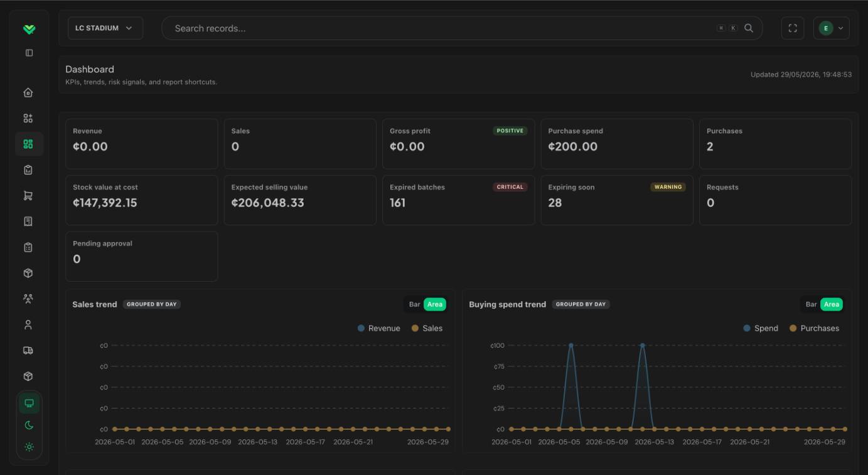Open the delivery truck icon in sidebar

(x=28, y=350)
